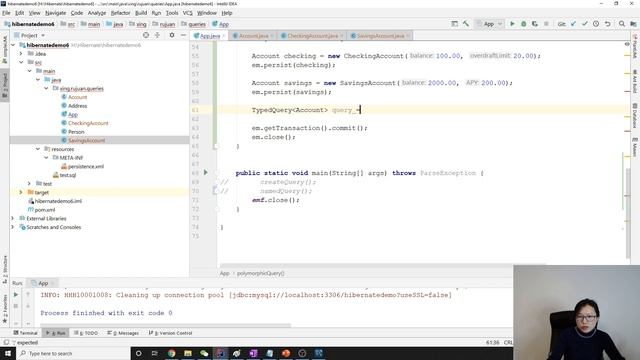Collapse the hibernatedemo6 root node
Image resolution: width=640 pixels, height=360 pixels.
(x=13, y=45)
